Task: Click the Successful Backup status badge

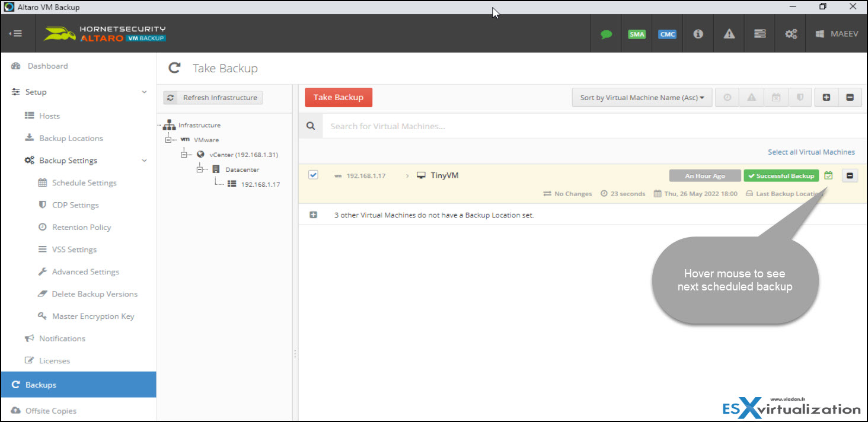Action: [781, 176]
